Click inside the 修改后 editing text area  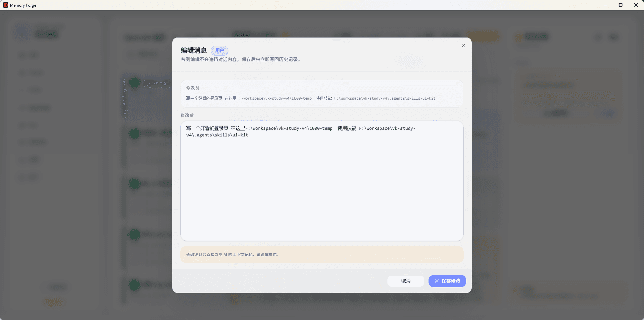click(321, 181)
